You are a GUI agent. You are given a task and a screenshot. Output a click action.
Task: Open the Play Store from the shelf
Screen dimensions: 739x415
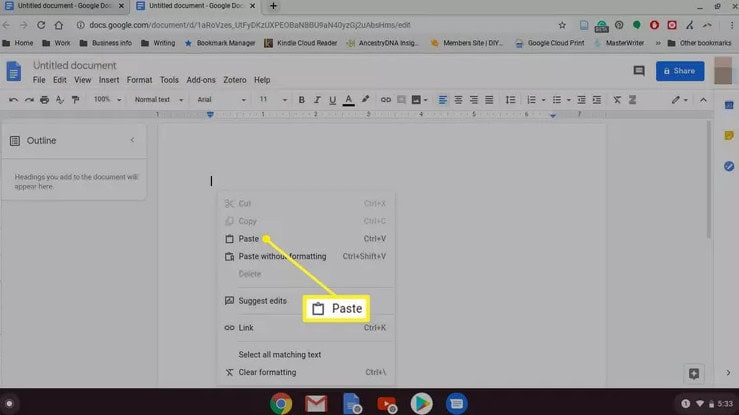(421, 404)
